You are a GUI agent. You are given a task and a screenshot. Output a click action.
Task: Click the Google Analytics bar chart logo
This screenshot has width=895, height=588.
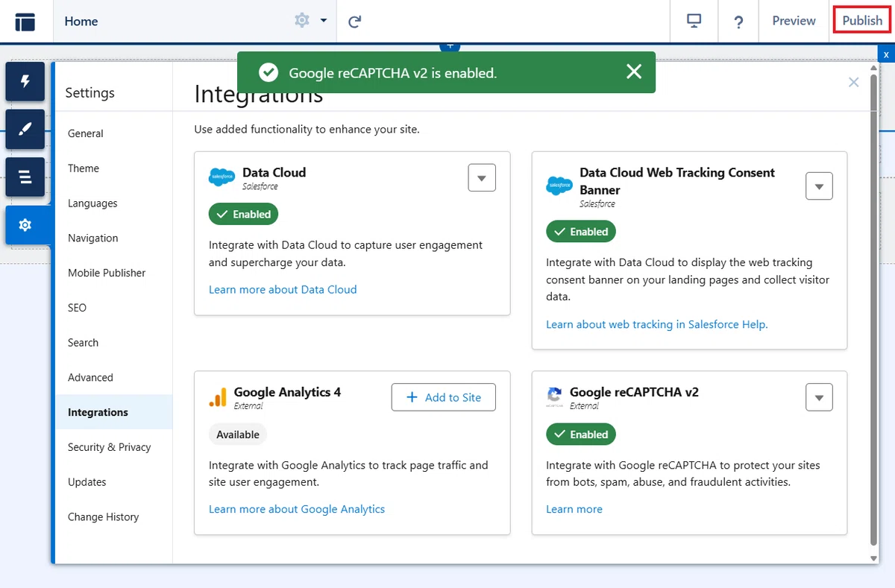[218, 397]
